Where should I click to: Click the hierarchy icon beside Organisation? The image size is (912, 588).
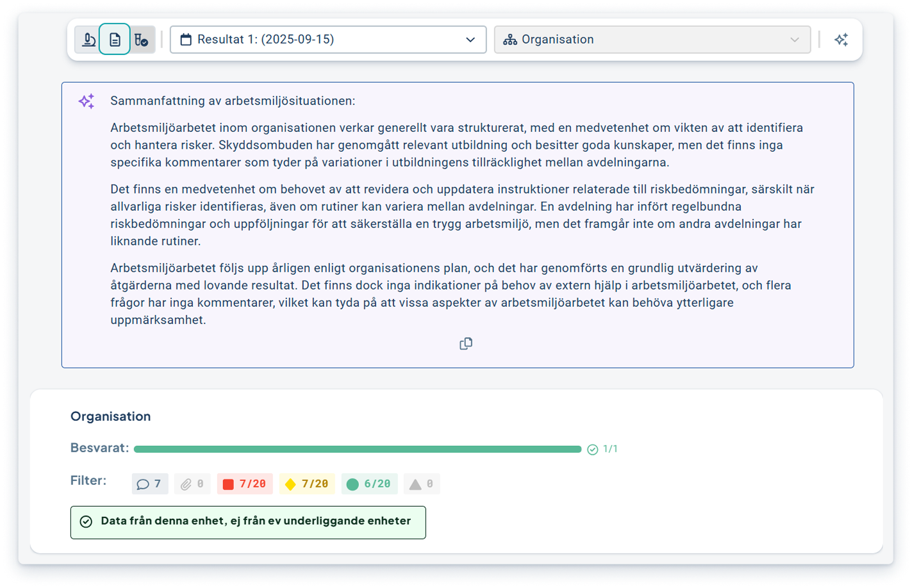(x=510, y=40)
